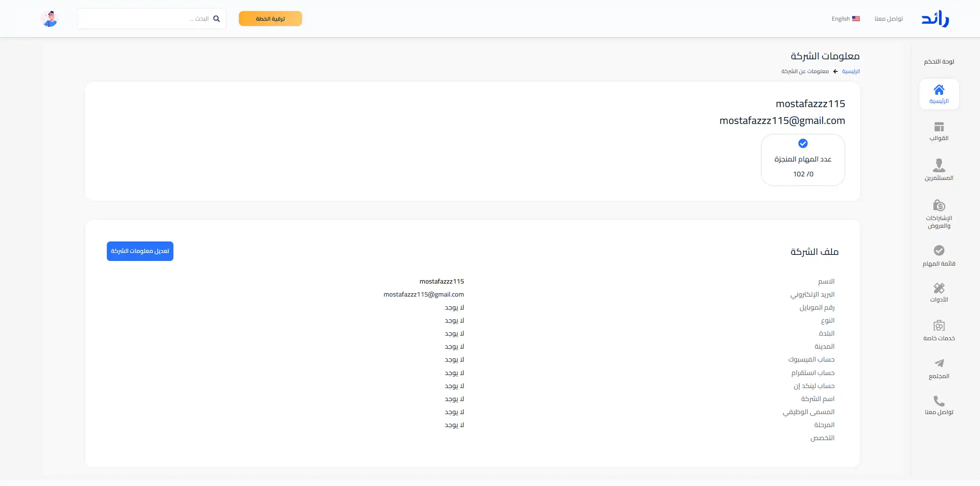Click the search magnifier icon
This screenshot has height=486, width=980.
coord(216,19)
